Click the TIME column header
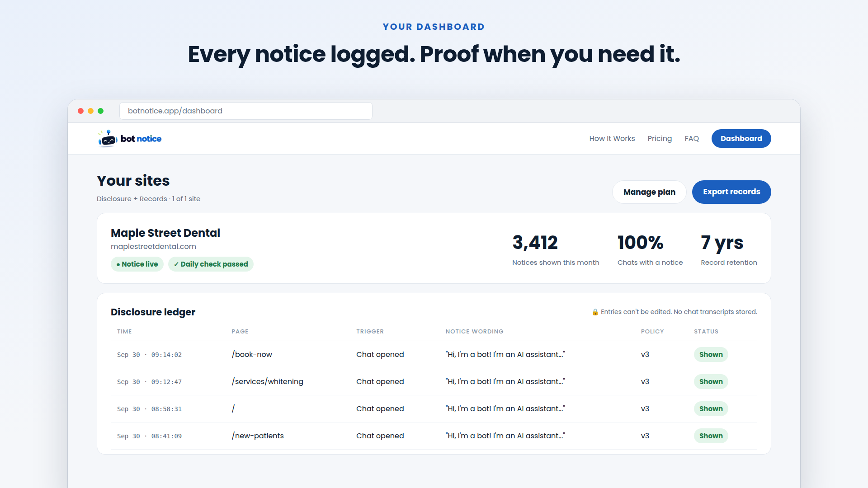868x488 pixels. tap(124, 332)
